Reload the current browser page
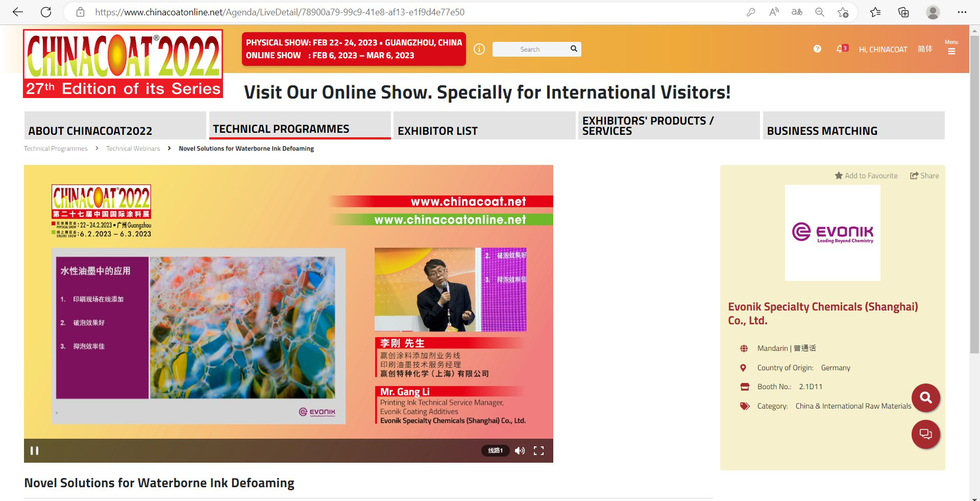The width and height of the screenshot is (980, 501). click(46, 12)
